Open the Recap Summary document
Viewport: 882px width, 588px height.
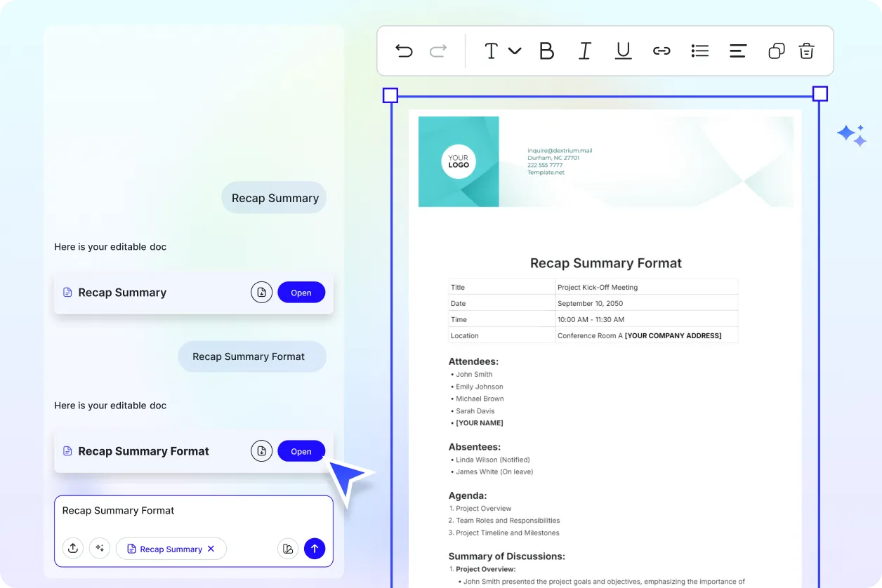tap(301, 292)
